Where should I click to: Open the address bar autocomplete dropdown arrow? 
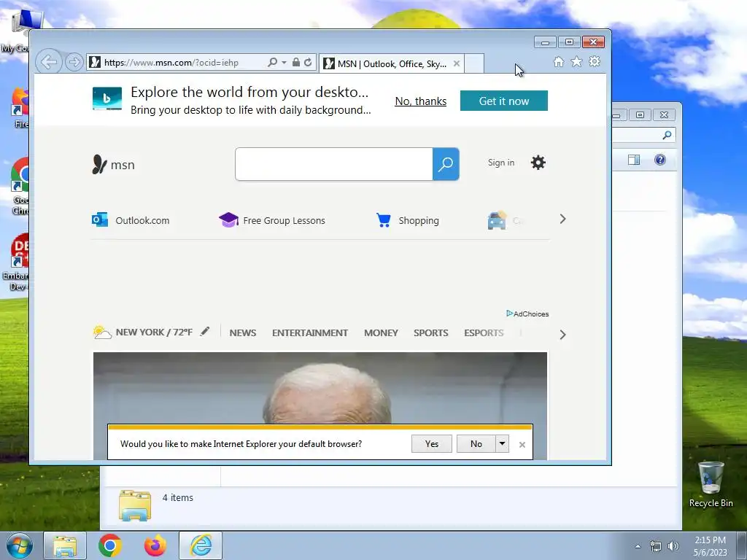(x=284, y=63)
